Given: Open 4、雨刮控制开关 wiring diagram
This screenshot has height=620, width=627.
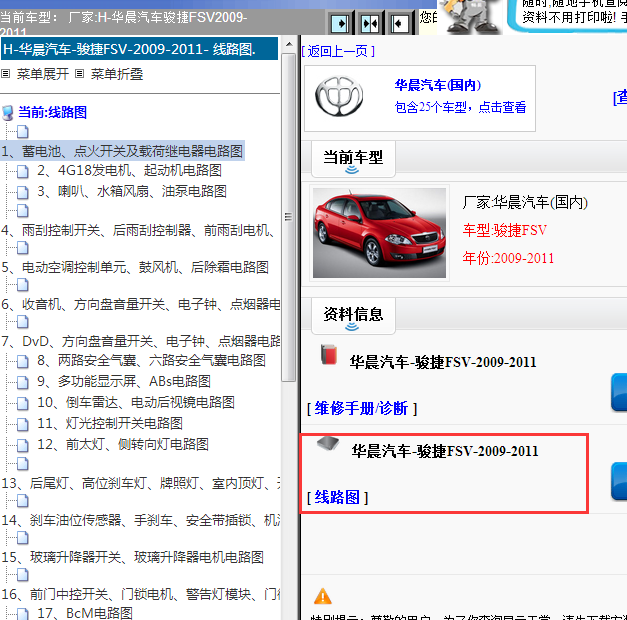Looking at the screenshot, I should point(138,230).
